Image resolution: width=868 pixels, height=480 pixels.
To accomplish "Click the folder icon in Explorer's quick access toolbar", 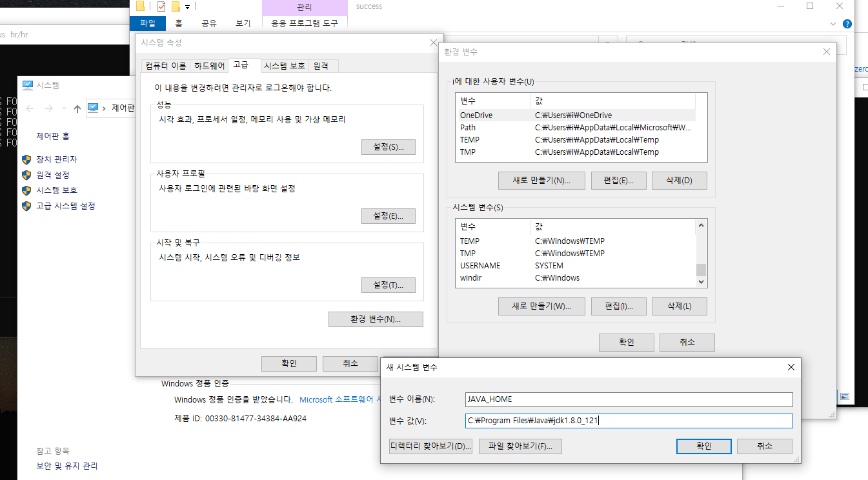I will click(140, 6).
